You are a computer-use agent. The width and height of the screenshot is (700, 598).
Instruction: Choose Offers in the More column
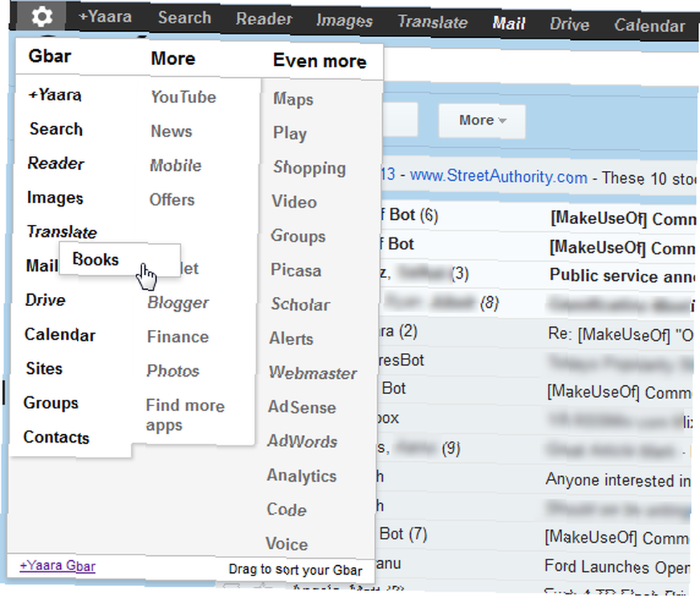[x=172, y=200]
